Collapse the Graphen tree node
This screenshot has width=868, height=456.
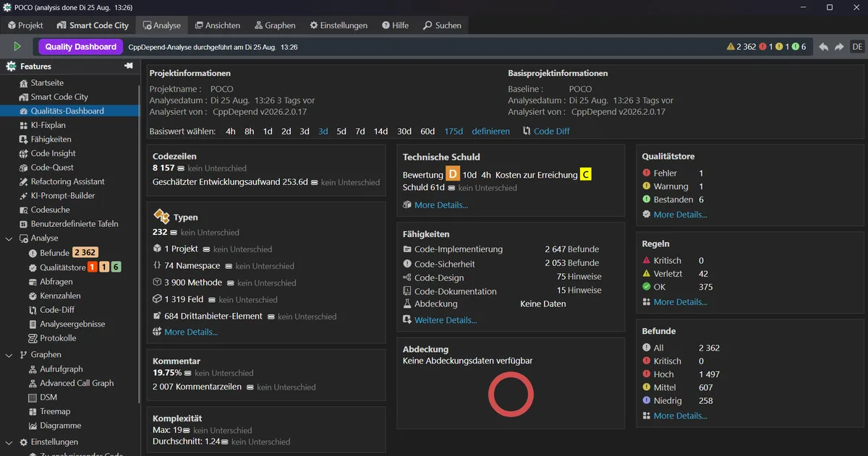pyautogui.click(x=9, y=355)
